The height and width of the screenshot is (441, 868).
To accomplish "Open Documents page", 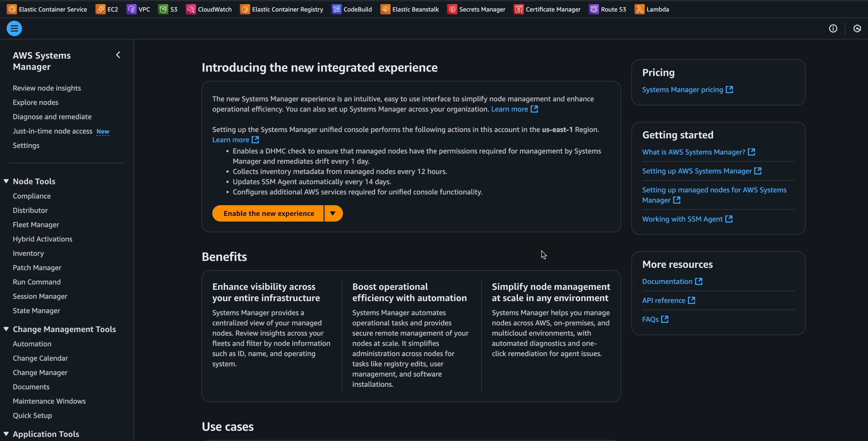I will point(31,387).
